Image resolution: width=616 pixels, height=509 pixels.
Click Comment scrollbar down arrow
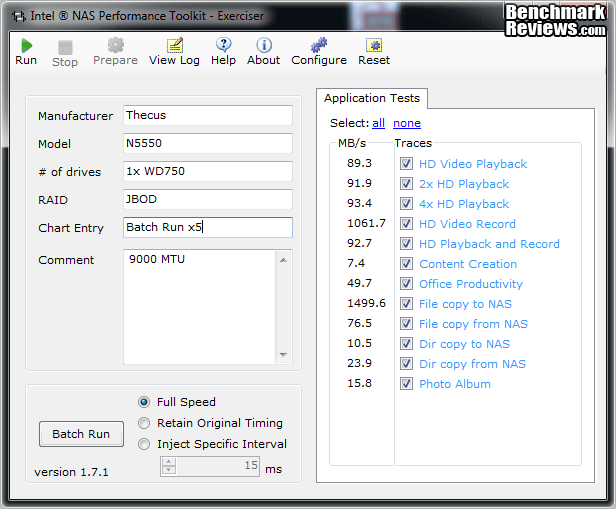283,355
